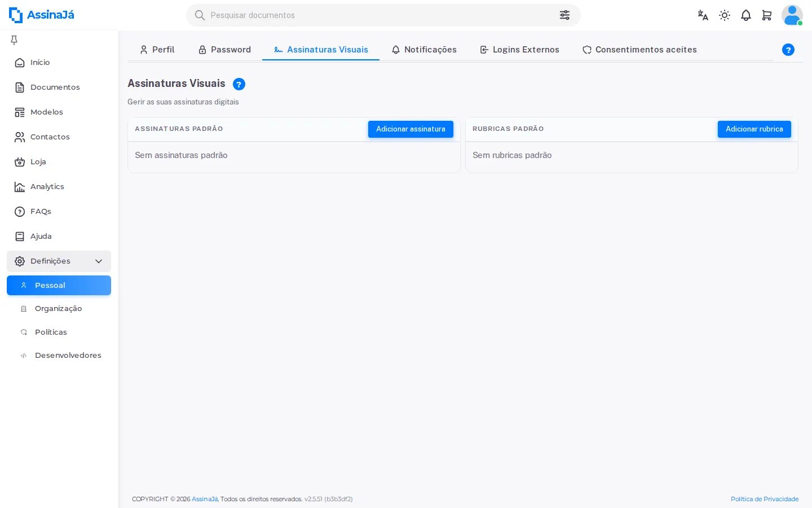Select Organização under Definições
The height and width of the screenshot is (508, 812).
tap(59, 309)
